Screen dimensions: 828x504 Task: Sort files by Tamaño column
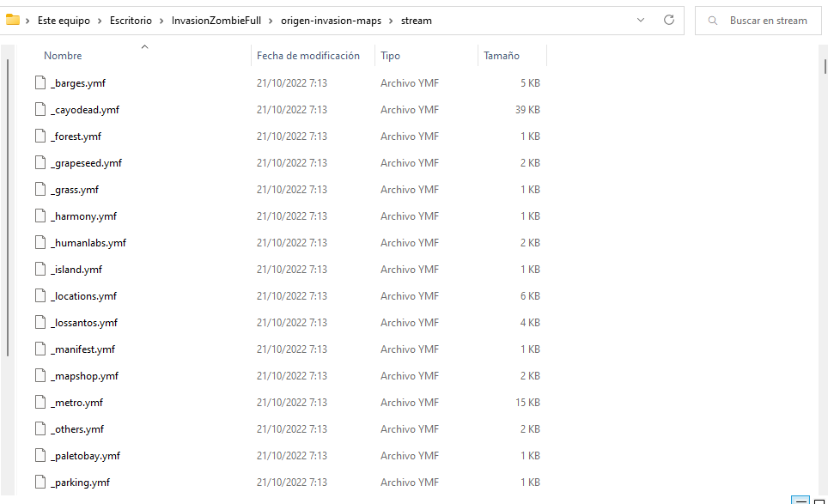pos(502,56)
